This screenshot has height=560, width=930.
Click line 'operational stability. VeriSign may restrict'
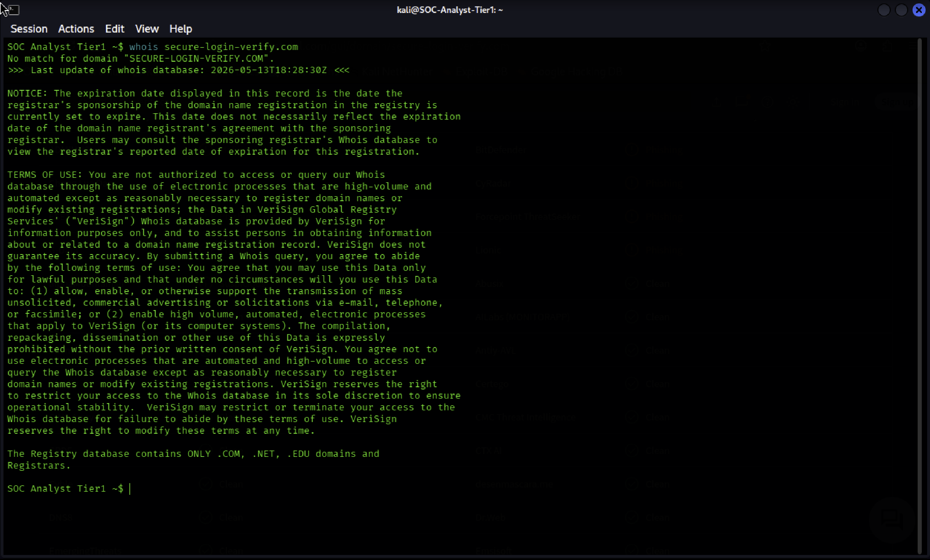[231, 407]
